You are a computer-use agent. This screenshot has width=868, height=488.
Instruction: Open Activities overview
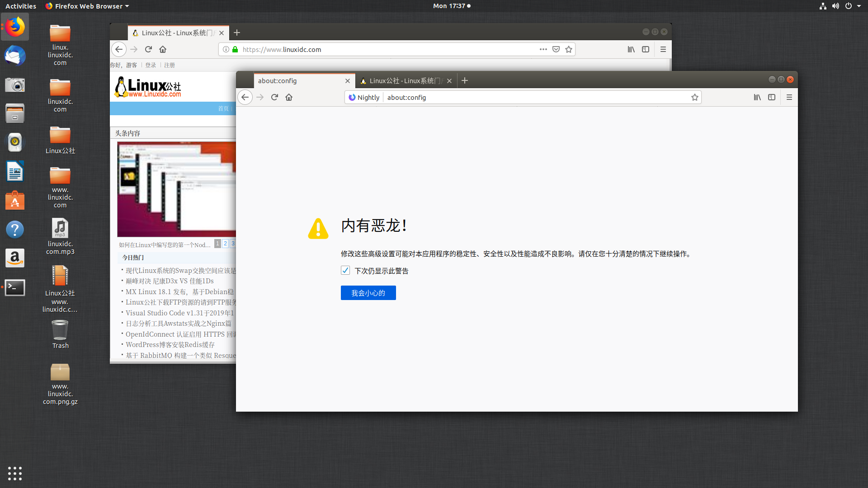[21, 6]
